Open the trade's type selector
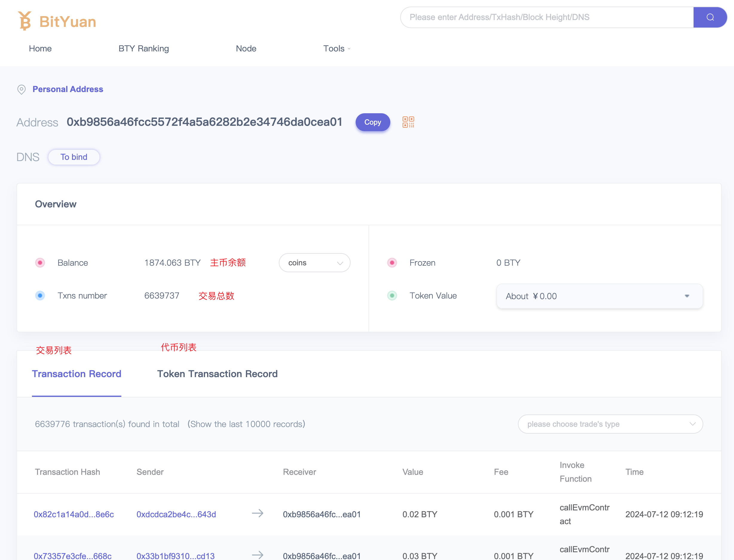Screen dimensions: 734x560 610,424
